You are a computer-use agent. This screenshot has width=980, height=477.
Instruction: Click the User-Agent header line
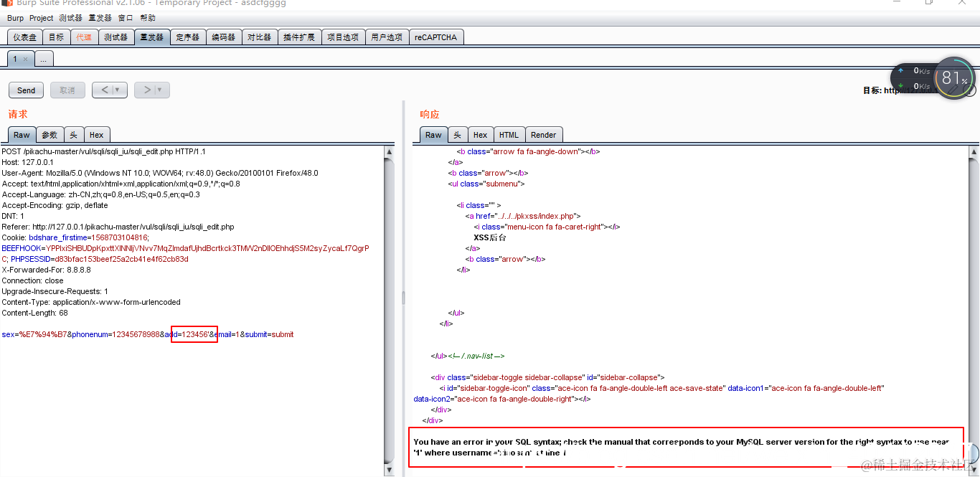[159, 173]
